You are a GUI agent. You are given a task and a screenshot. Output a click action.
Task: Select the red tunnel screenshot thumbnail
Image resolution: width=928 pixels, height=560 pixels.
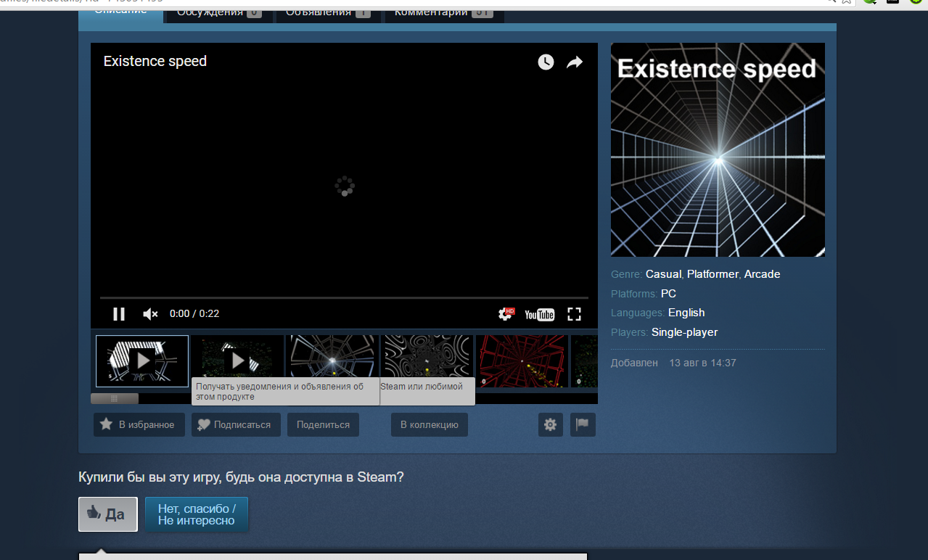pyautogui.click(x=522, y=361)
